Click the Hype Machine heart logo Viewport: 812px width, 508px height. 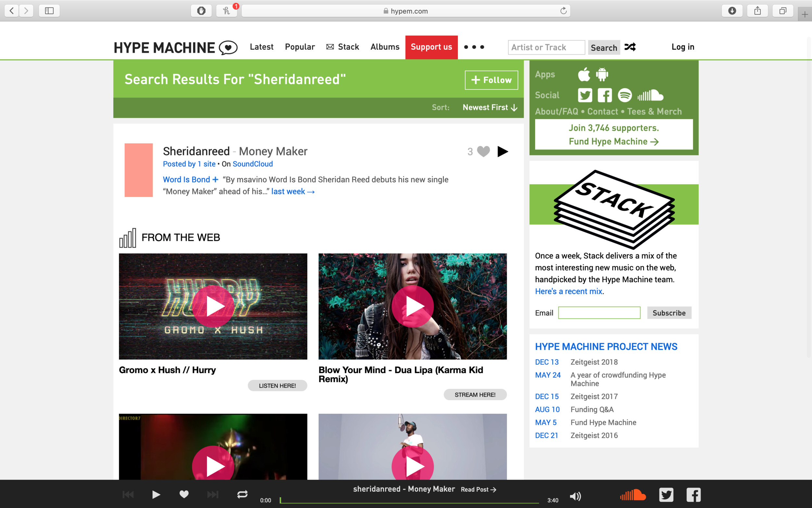click(228, 47)
